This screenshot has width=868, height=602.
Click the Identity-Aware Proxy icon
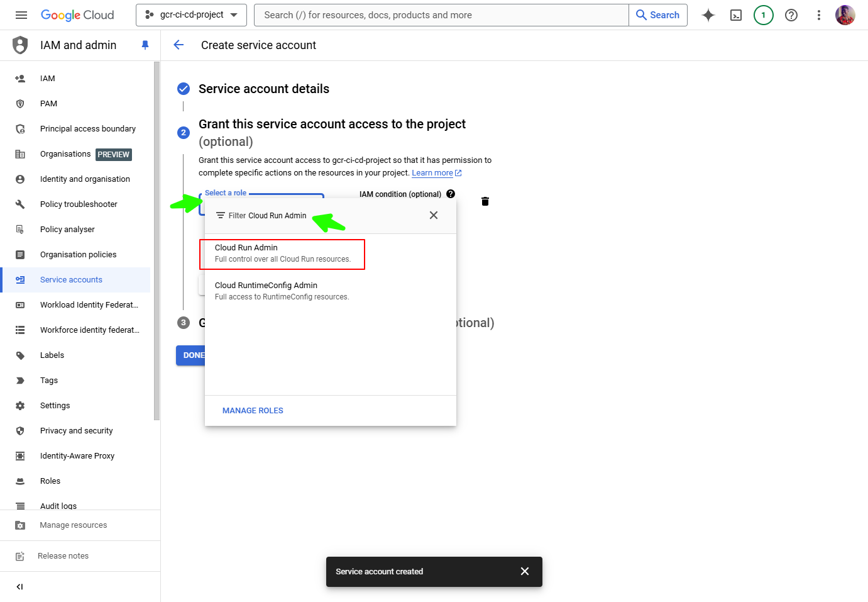(x=20, y=456)
